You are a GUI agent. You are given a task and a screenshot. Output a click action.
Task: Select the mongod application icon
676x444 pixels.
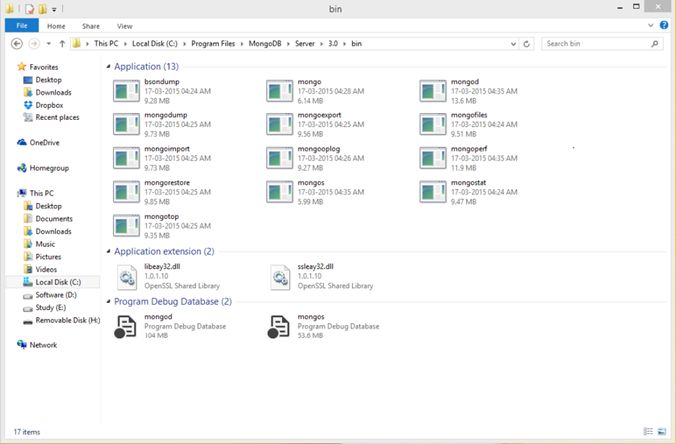(433, 91)
